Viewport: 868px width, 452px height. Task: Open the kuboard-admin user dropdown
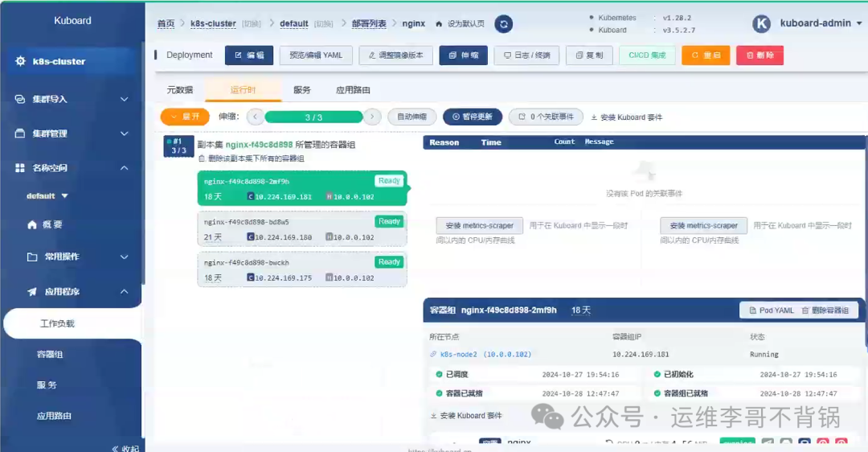coord(821,23)
